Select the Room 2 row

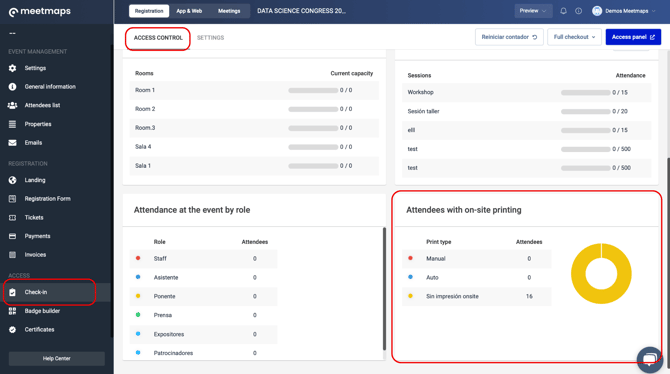click(254, 109)
